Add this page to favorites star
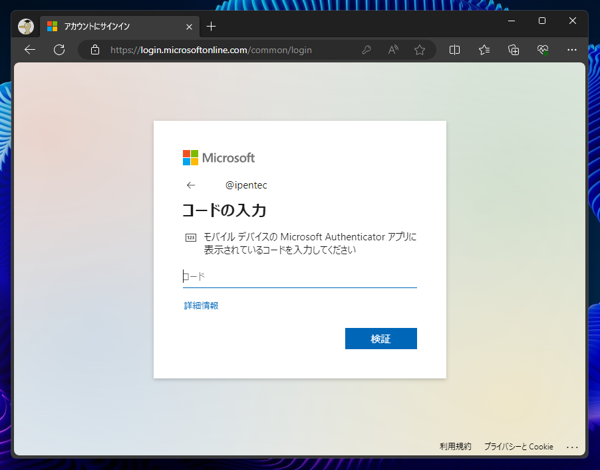This screenshot has width=600, height=470. [420, 50]
